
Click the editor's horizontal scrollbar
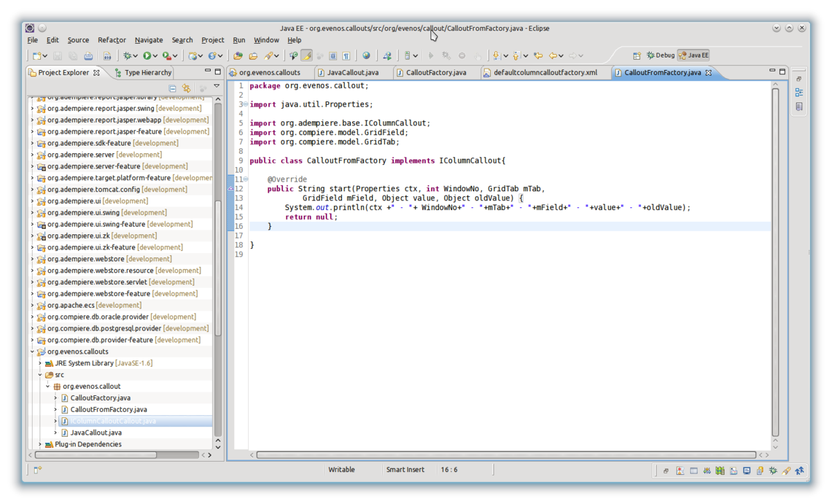[x=505, y=455]
